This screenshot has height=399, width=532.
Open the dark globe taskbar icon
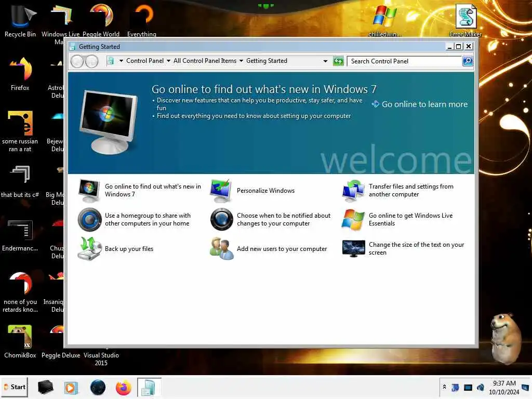[98, 387]
